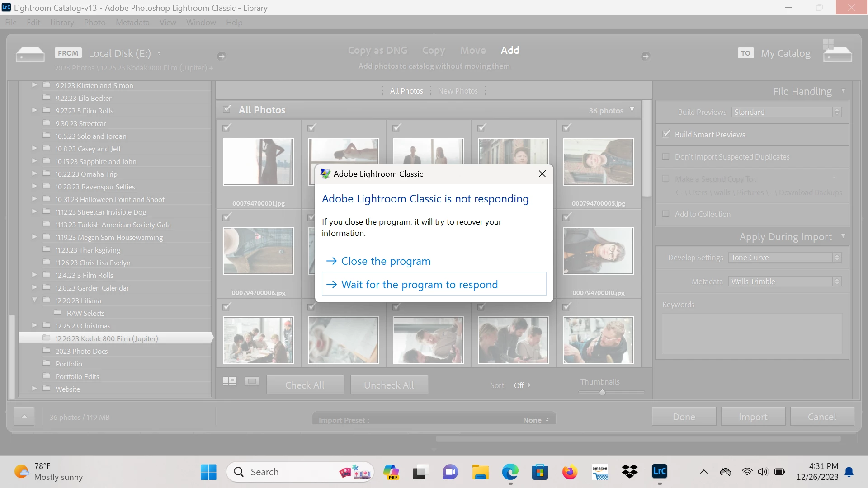Click the right arrow after source path

[x=222, y=56]
